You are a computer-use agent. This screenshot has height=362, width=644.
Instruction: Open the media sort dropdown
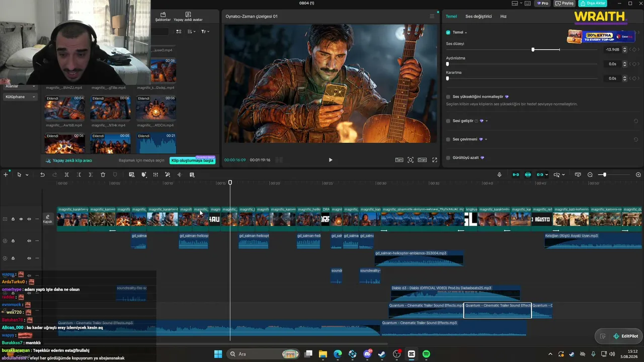pyautogui.click(x=191, y=31)
